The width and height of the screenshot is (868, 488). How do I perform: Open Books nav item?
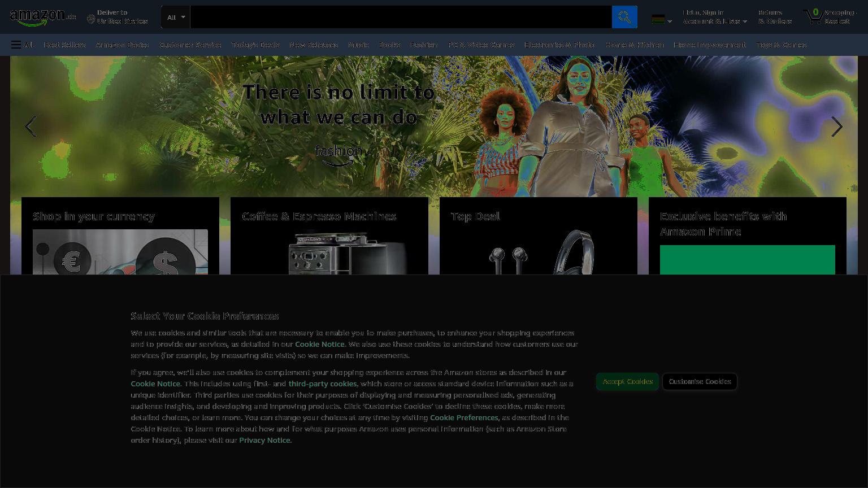(x=389, y=45)
